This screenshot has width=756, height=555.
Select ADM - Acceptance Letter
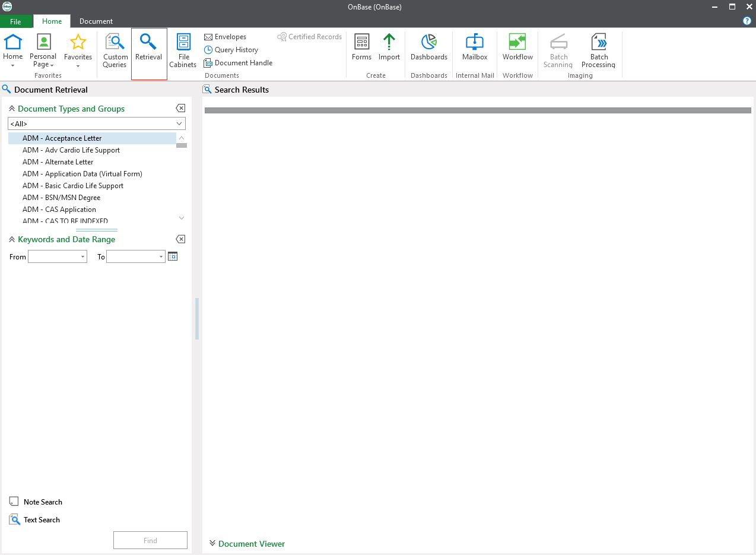92,138
